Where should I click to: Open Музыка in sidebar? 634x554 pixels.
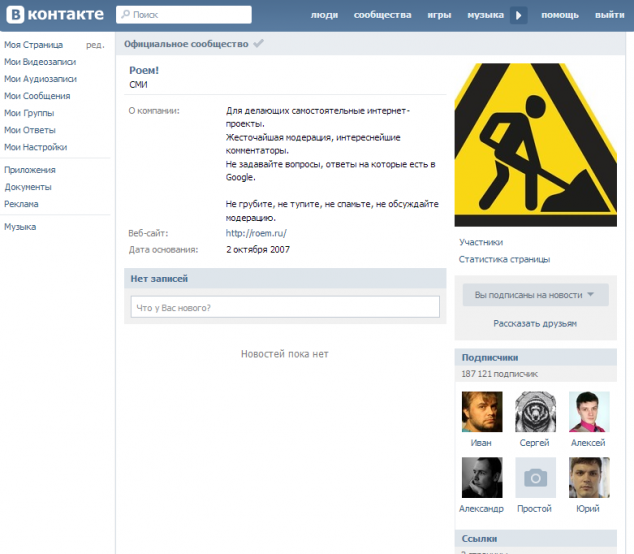click(x=20, y=227)
